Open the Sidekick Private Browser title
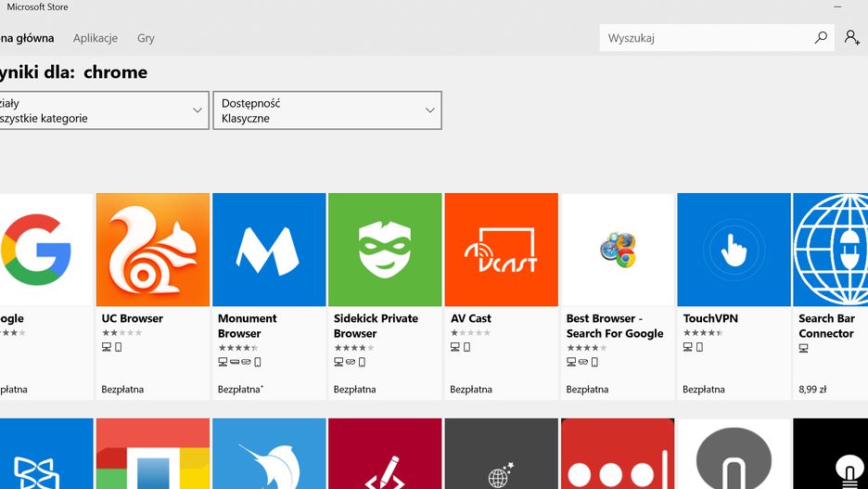The width and height of the screenshot is (868, 489). pyautogui.click(x=376, y=326)
